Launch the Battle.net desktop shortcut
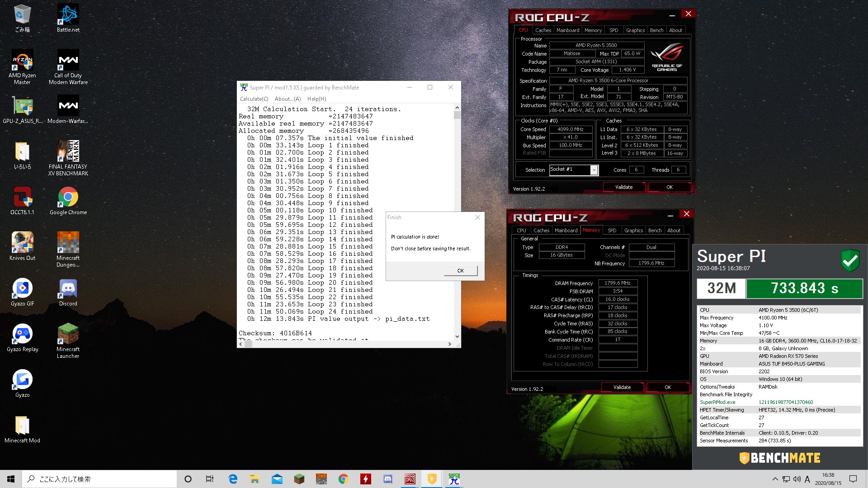The height and width of the screenshot is (488, 868). [x=68, y=18]
